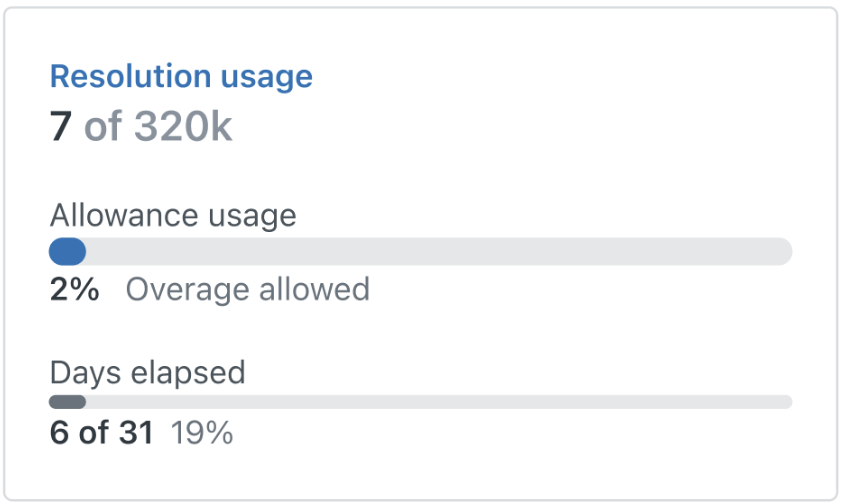Click the Allowance usage label
The width and height of the screenshot is (847, 504).
tap(173, 216)
